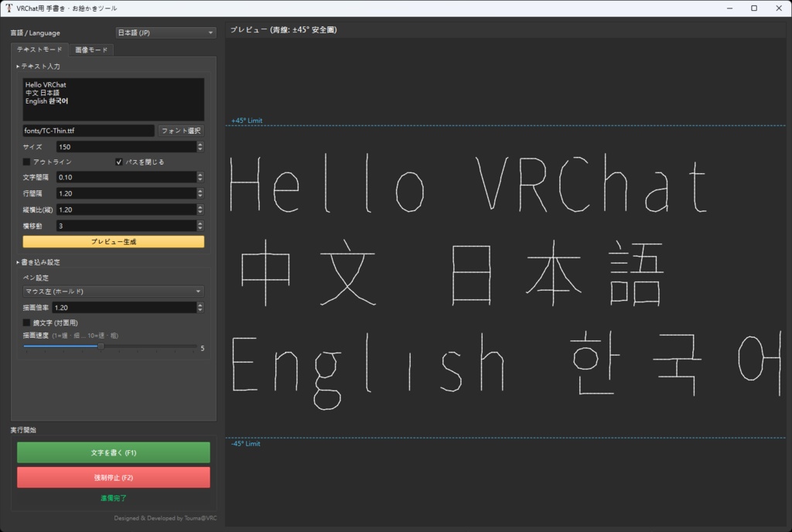
Task: Click the 描画速度 slider handle
Action: click(100, 346)
